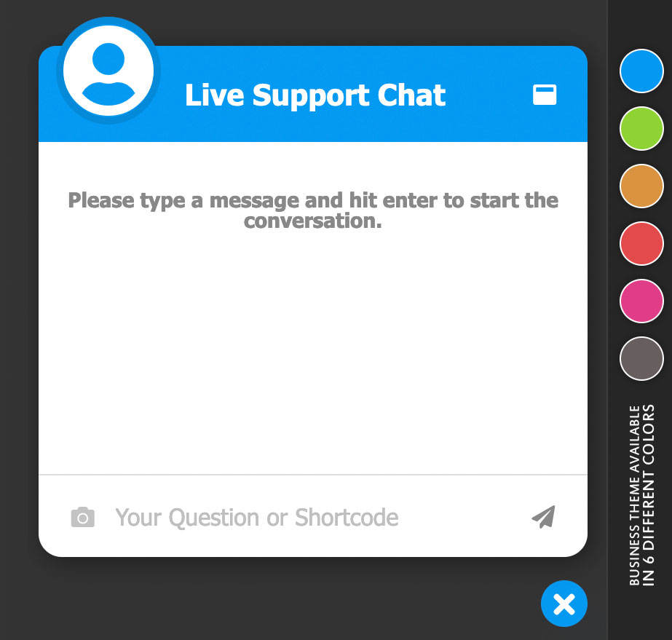
Task: Click the "Please type a message" prompt line
Action: point(313,201)
